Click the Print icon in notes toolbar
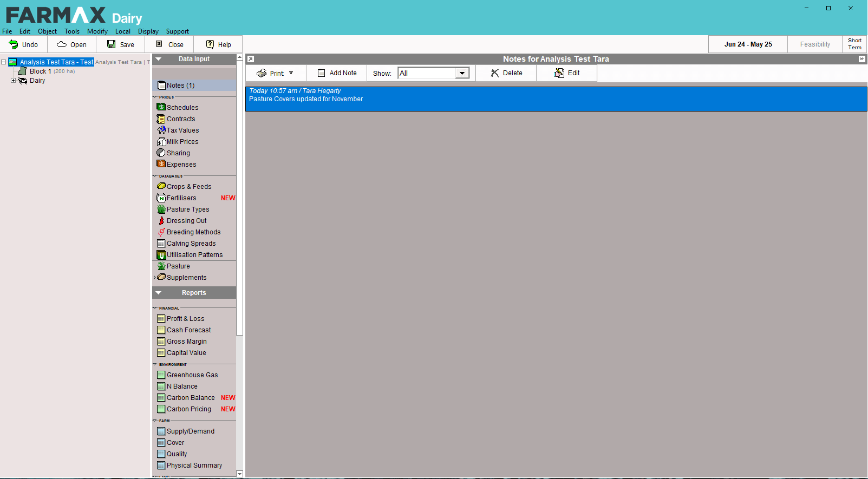The width and height of the screenshot is (868, 479). 262,73
